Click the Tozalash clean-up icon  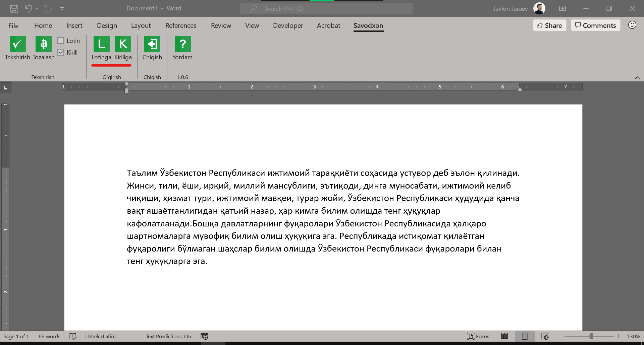point(44,44)
